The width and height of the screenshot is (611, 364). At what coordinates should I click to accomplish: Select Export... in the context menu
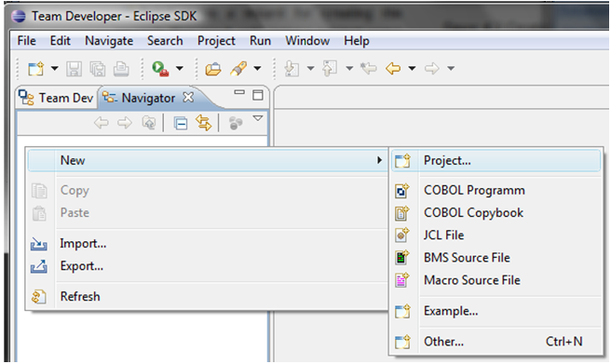[x=208, y=266]
